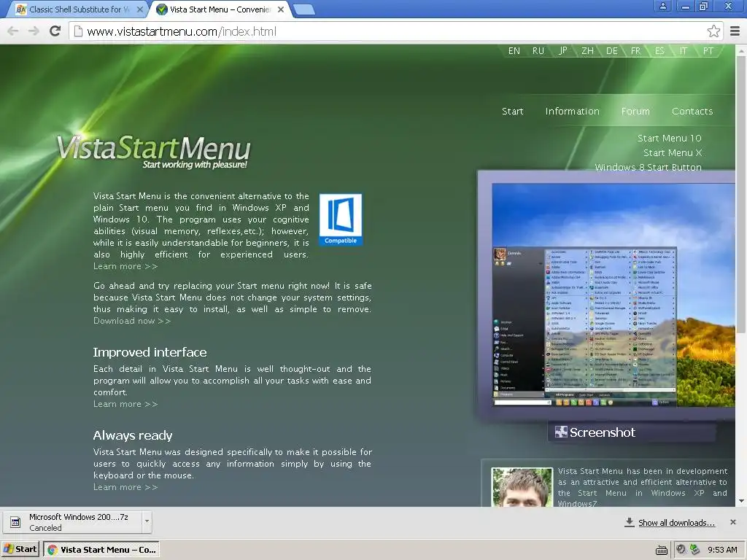The width and height of the screenshot is (747, 560).
Task: Open the large start menu screenshot image
Action: 613,295
